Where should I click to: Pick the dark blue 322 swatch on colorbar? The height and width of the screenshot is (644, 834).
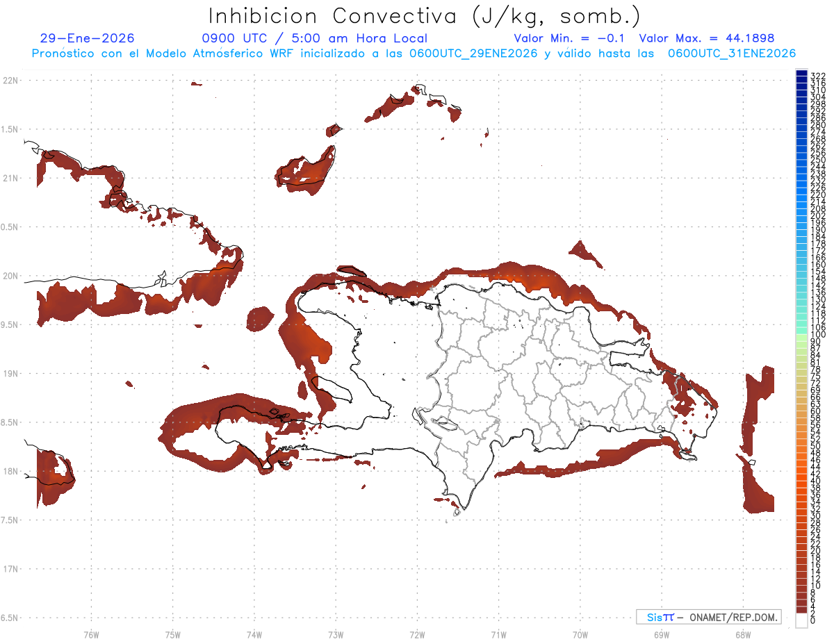click(x=801, y=74)
